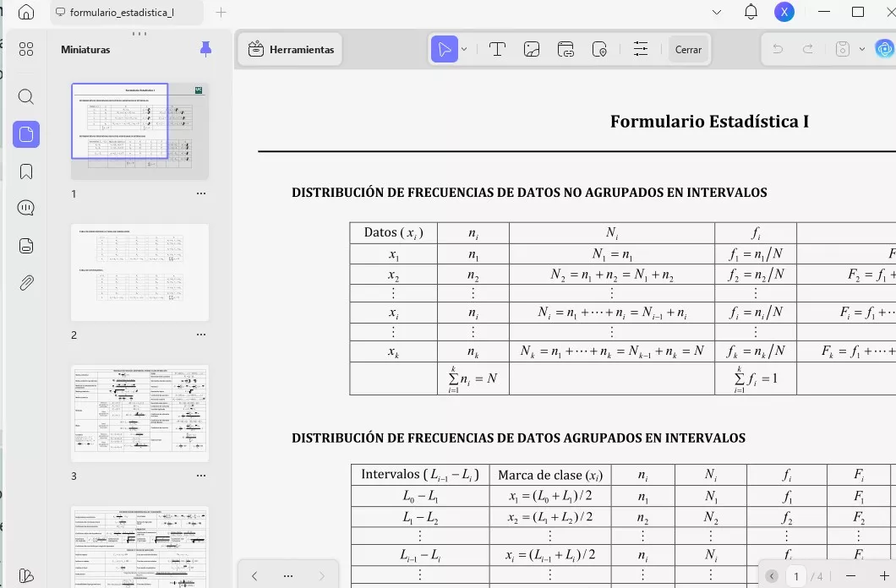This screenshot has width=896, height=588.
Task: Open the form fields panel icon
Action: [25, 246]
